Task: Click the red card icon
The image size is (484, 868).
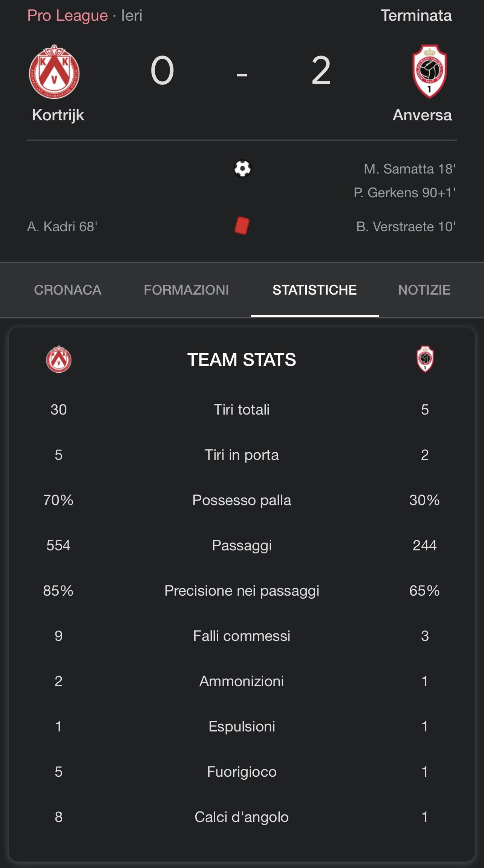Action: pos(242,226)
